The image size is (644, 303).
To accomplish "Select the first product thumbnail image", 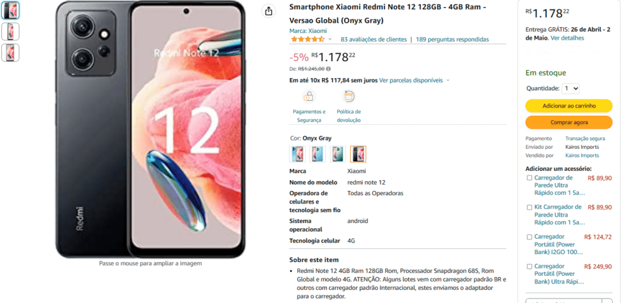I will (10, 10).
